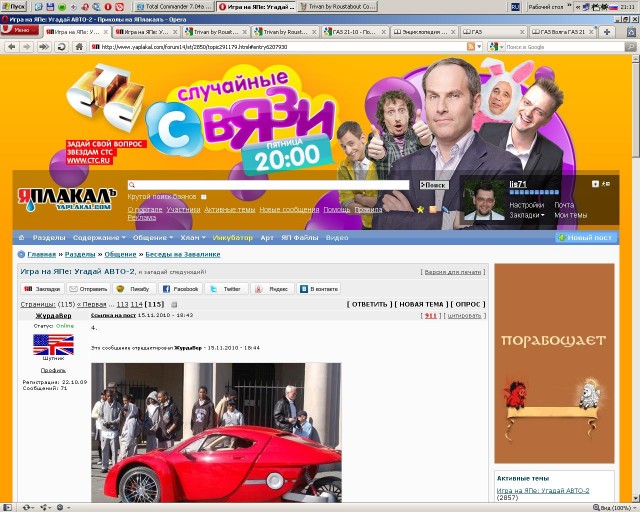
Task: Open the lis71 username link
Action: click(518, 184)
